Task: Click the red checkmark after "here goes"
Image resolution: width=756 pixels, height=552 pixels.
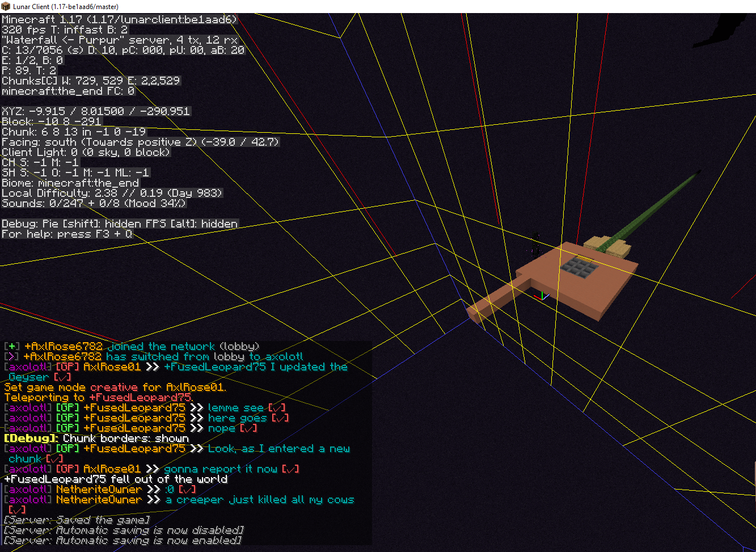Action: click(x=280, y=418)
